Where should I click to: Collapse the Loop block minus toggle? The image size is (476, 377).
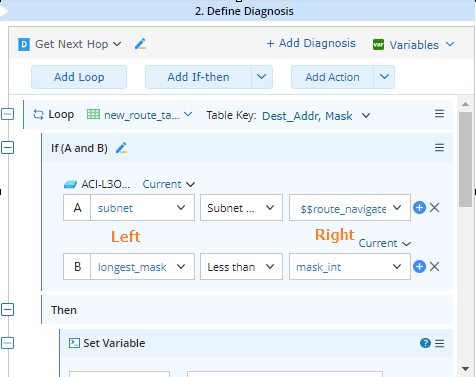click(x=7, y=114)
